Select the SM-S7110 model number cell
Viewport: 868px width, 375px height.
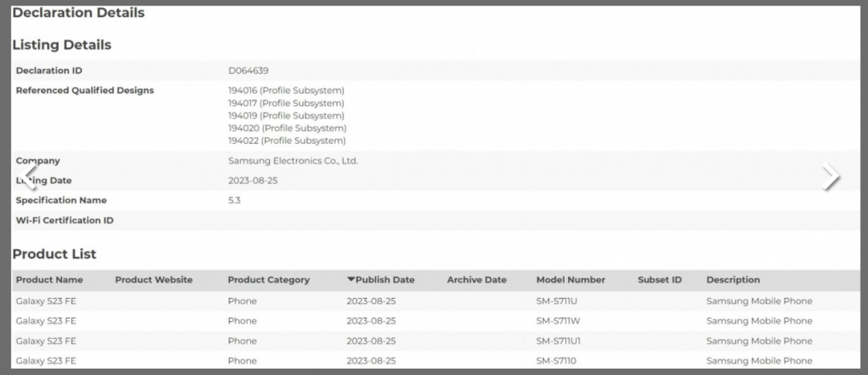coord(556,361)
